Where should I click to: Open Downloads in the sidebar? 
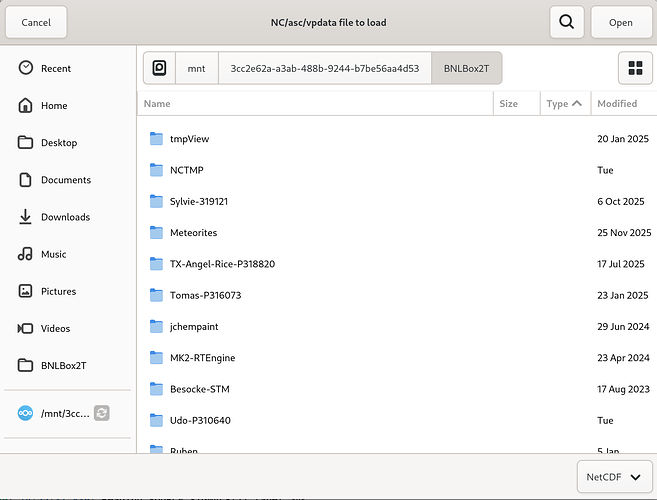(x=65, y=217)
